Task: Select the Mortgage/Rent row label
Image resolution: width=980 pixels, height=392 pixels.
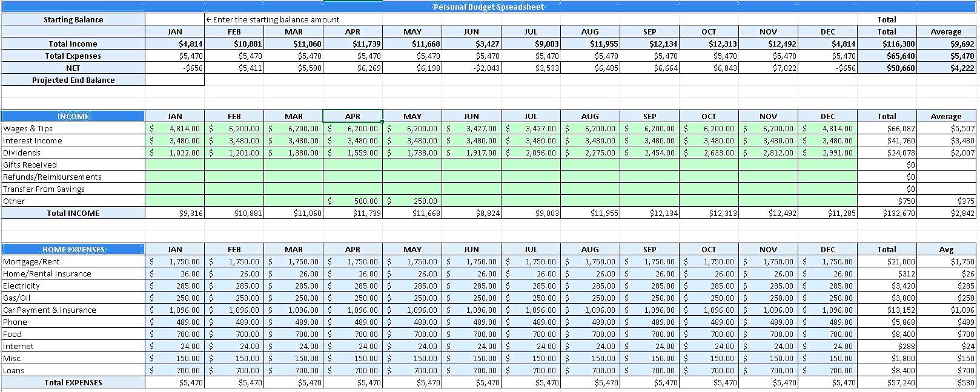Action: pos(73,261)
